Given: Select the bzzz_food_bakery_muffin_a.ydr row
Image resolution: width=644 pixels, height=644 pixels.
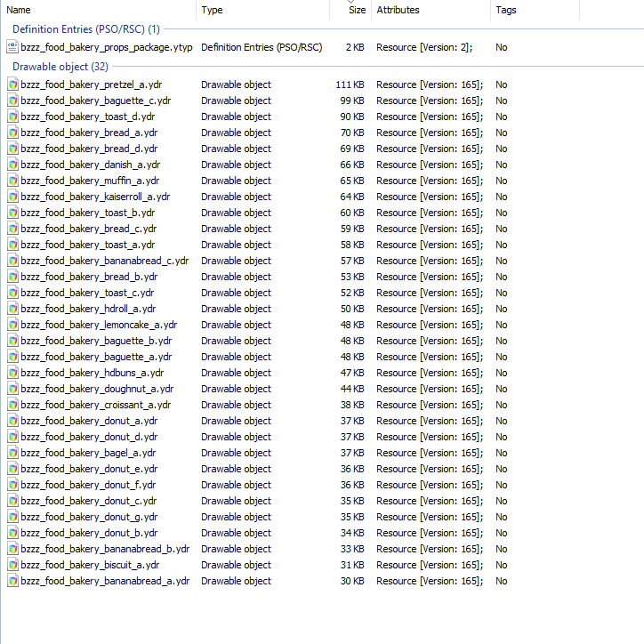Looking at the screenshot, I should click(x=257, y=181).
